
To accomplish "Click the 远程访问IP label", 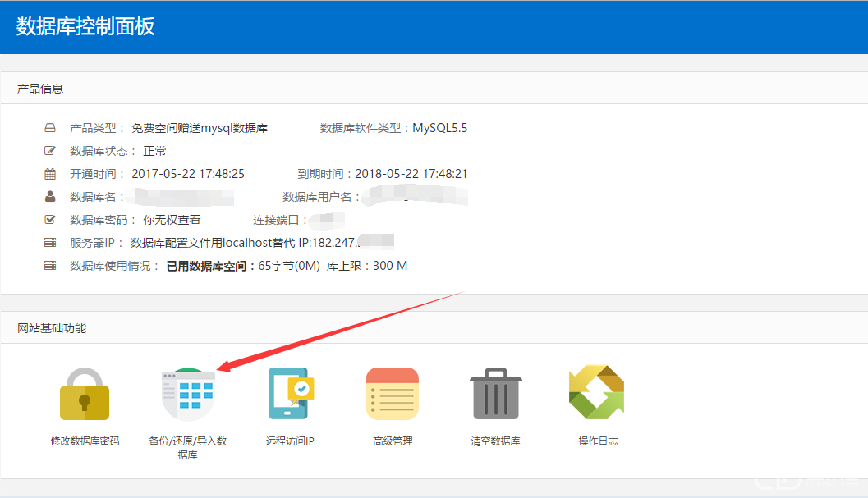I will tap(290, 441).
